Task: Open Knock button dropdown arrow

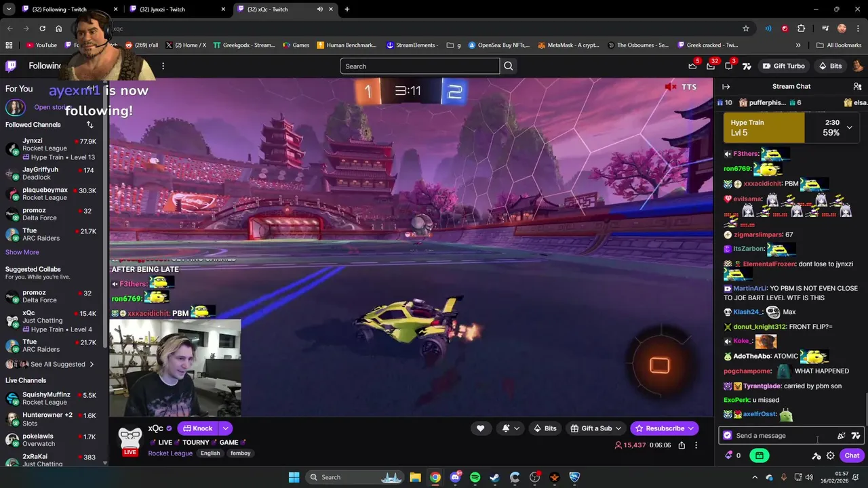Action: (225, 428)
